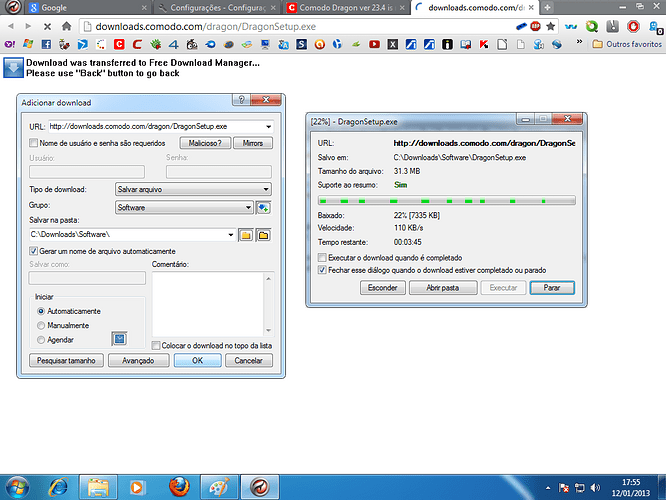Click the second folder icon for save path
This screenshot has height=500, width=666.
click(x=263, y=235)
